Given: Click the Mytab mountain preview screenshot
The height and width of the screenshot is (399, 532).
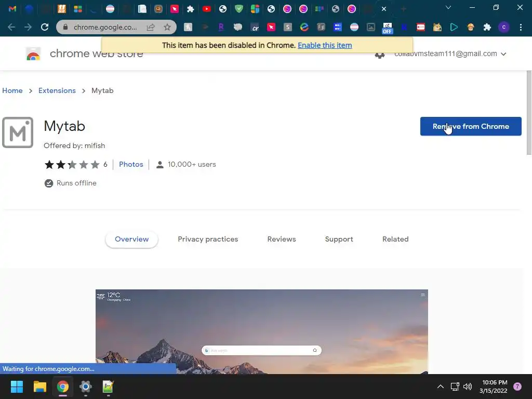Looking at the screenshot, I should [262, 331].
